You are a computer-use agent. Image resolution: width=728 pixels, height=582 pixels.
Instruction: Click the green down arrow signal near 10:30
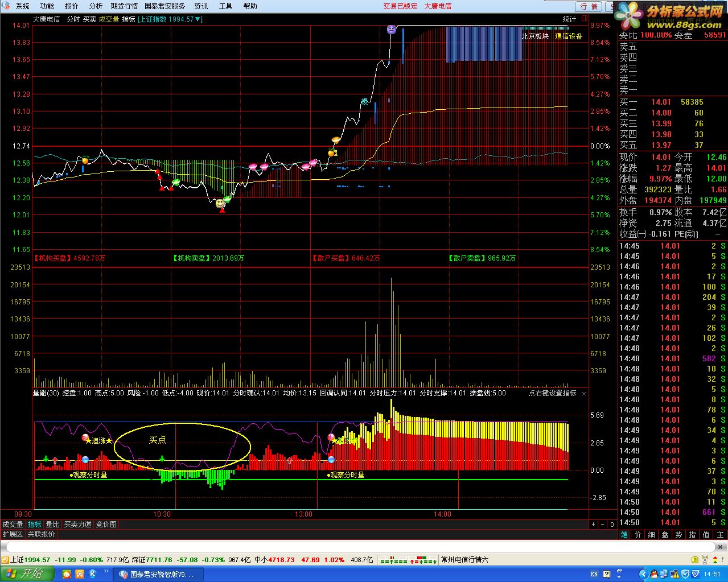[x=162, y=459]
